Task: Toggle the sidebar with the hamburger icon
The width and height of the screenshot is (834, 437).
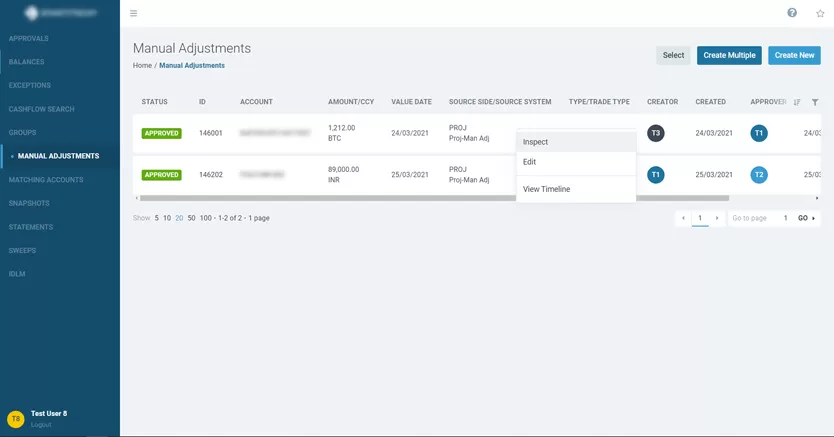Action: coord(134,13)
